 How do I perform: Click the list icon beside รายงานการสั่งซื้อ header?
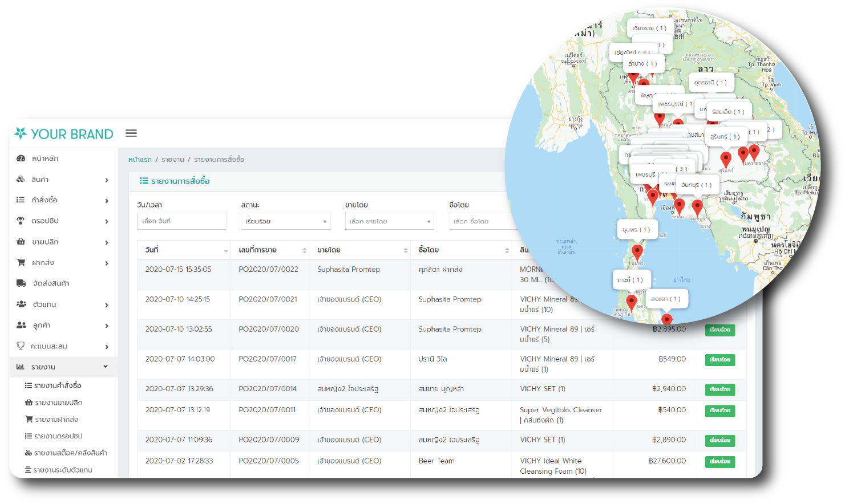144,181
